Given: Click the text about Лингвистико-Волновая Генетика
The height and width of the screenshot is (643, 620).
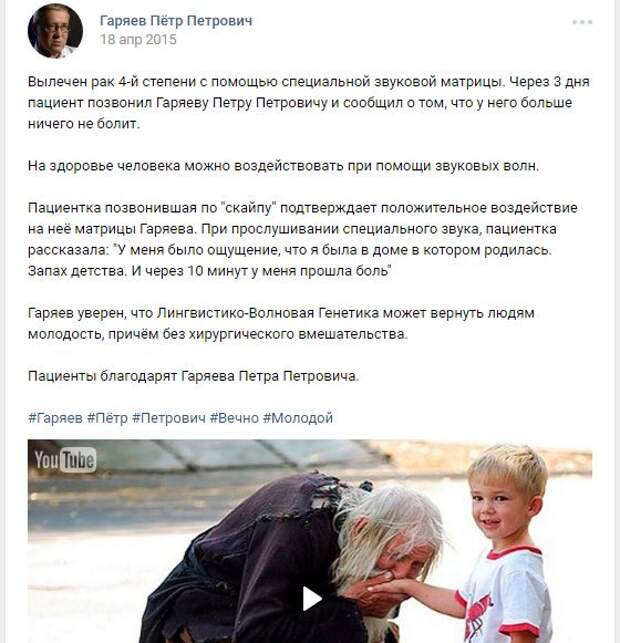Looking at the screenshot, I should tap(281, 324).
